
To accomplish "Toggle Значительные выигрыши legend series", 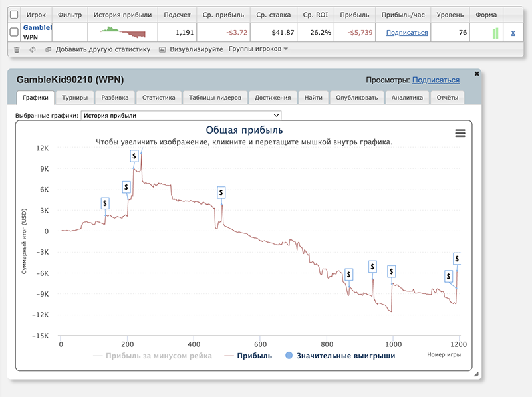I will (340, 356).
